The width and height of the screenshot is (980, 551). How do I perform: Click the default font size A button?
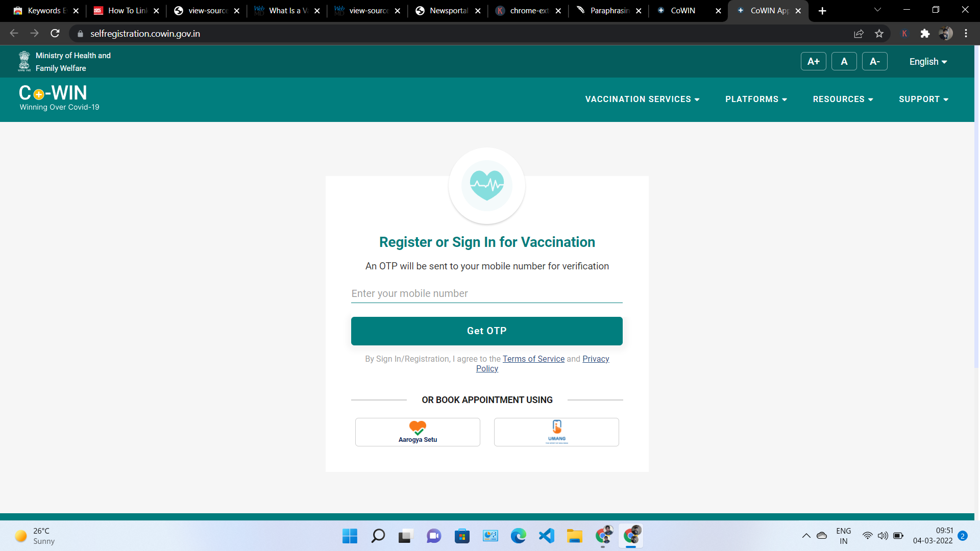[845, 61]
